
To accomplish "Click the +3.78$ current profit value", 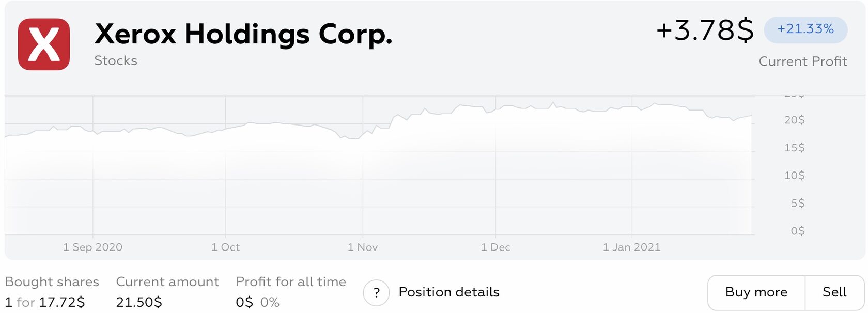I will 705,30.
